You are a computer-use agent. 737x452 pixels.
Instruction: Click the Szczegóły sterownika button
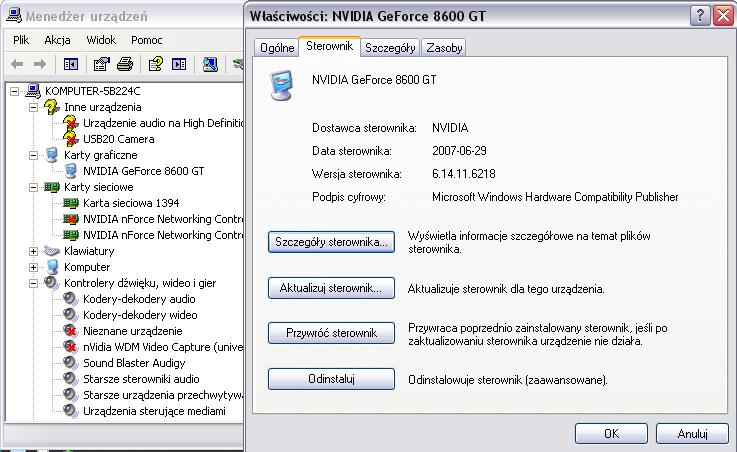click(331, 242)
